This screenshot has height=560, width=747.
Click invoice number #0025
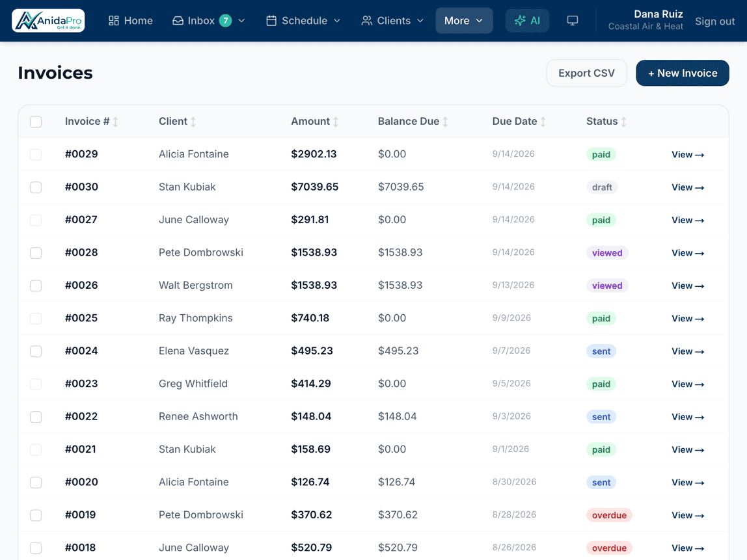81,318
